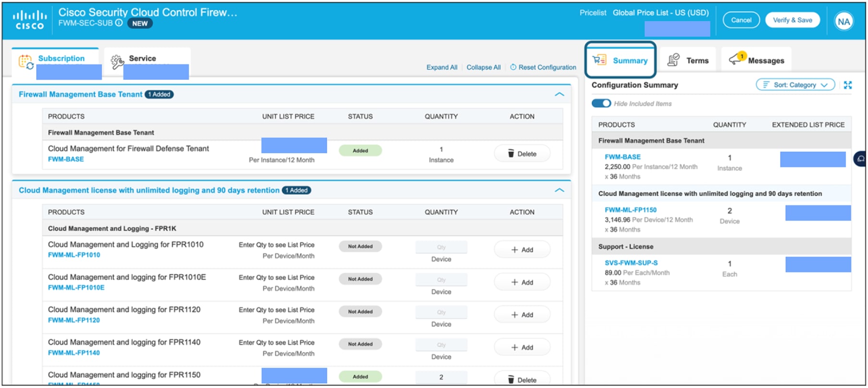The height and width of the screenshot is (388, 868).
Task: Click trash icon in FWM-BASE row
Action: click(511, 154)
